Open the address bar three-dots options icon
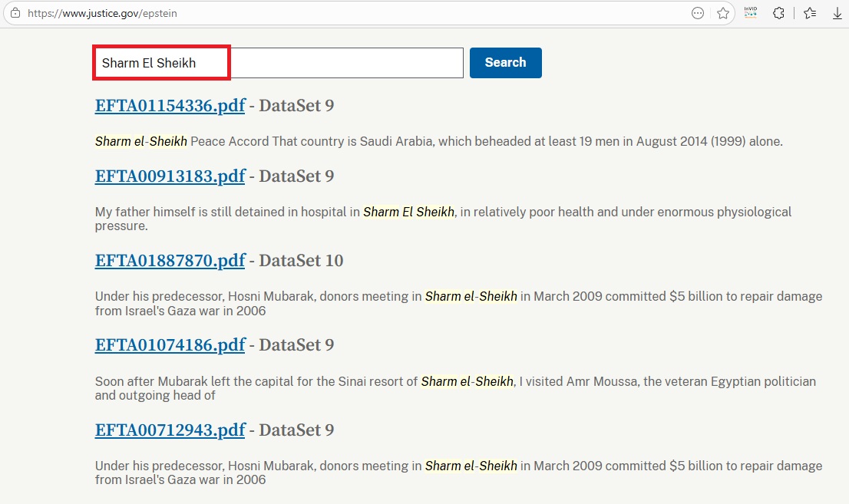The width and height of the screenshot is (849, 504). tap(698, 13)
